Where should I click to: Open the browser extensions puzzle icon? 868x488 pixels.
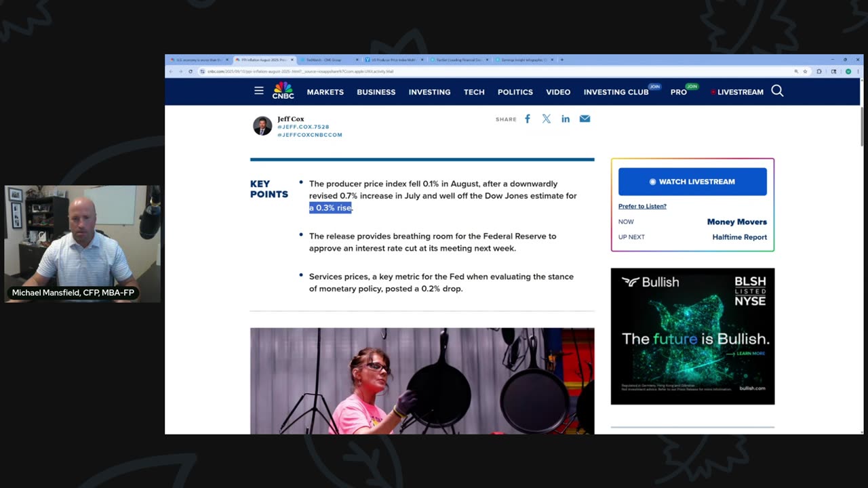pyautogui.click(x=819, y=71)
